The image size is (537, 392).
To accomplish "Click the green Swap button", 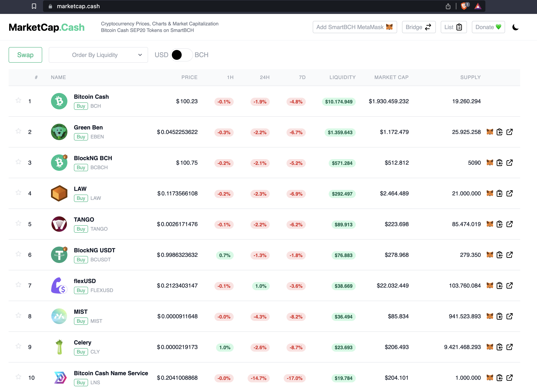I will point(25,55).
